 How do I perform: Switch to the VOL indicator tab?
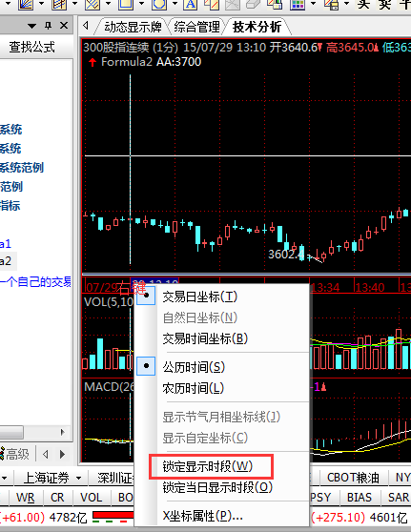click(x=91, y=498)
